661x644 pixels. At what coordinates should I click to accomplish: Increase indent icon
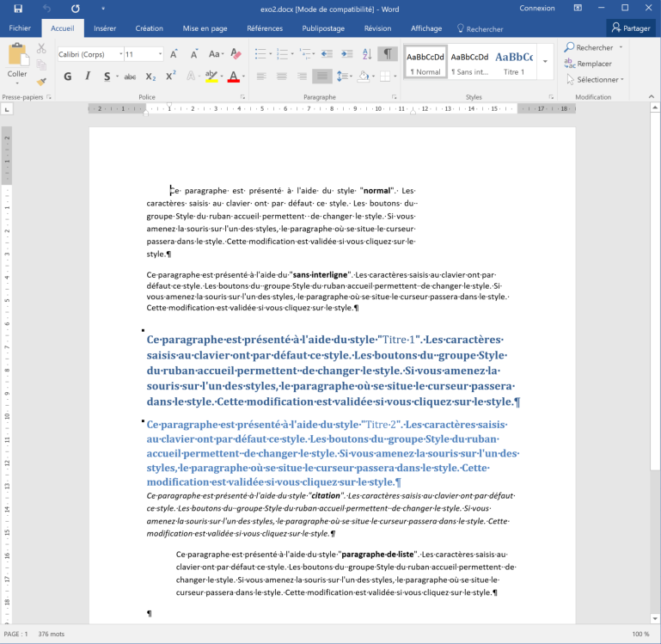pyautogui.click(x=346, y=54)
